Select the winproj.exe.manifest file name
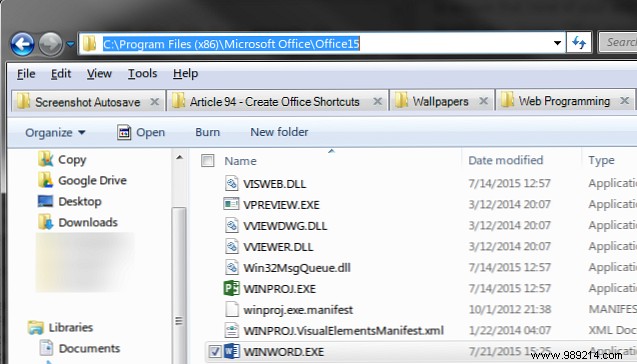 298,310
